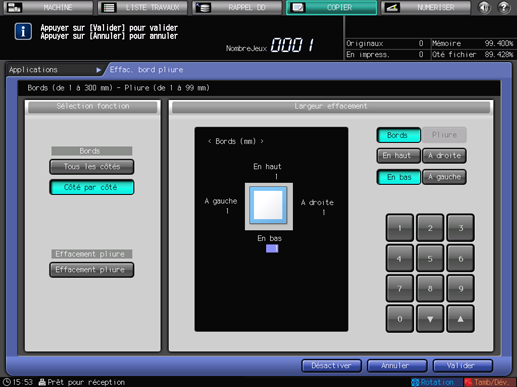
Task: Tap keypad digit 5
Action: click(430, 258)
